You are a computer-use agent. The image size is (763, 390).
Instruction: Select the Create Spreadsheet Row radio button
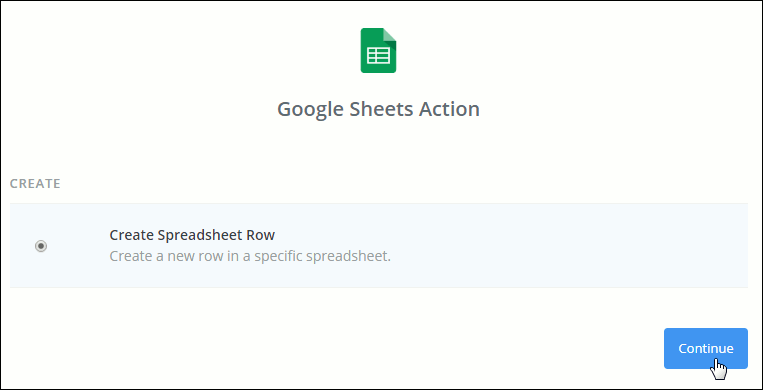pos(41,246)
